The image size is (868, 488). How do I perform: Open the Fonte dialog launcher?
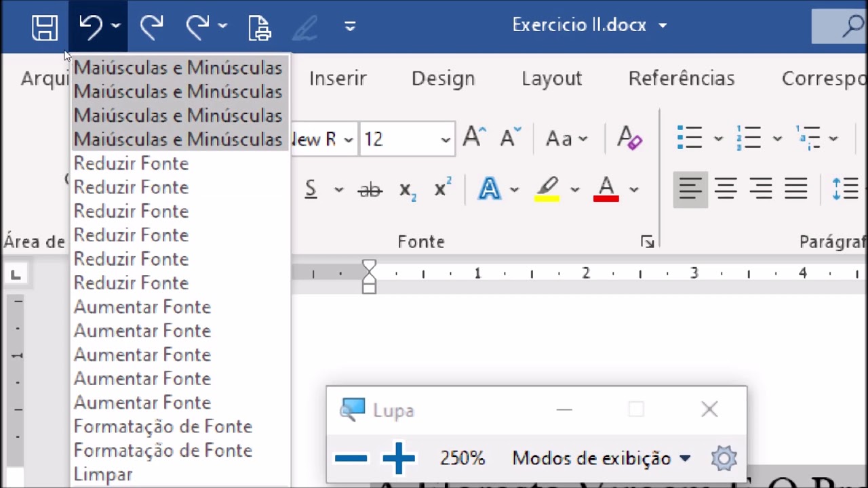click(x=647, y=242)
